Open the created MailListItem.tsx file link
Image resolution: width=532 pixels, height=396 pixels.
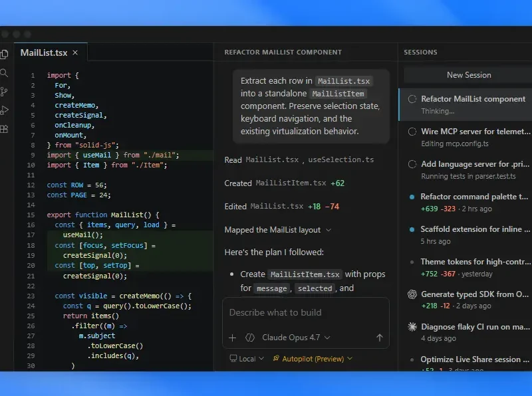(x=291, y=183)
